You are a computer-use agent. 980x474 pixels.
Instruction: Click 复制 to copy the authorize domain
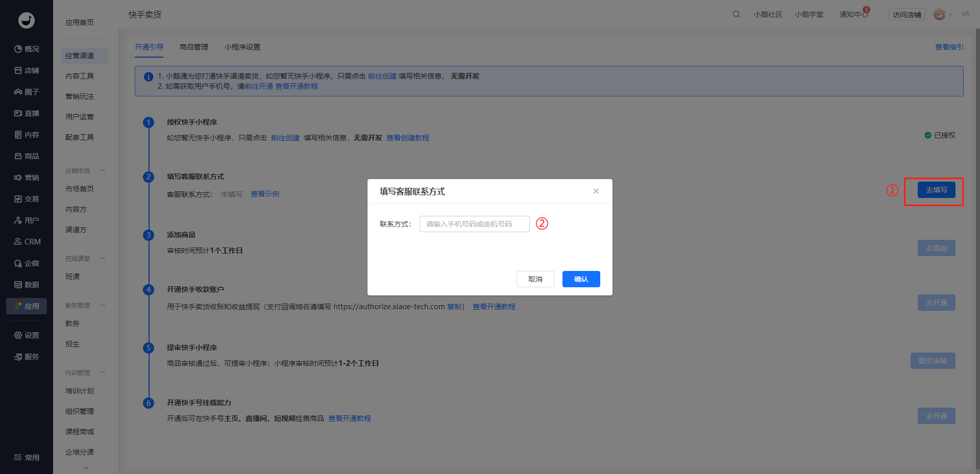tap(454, 307)
